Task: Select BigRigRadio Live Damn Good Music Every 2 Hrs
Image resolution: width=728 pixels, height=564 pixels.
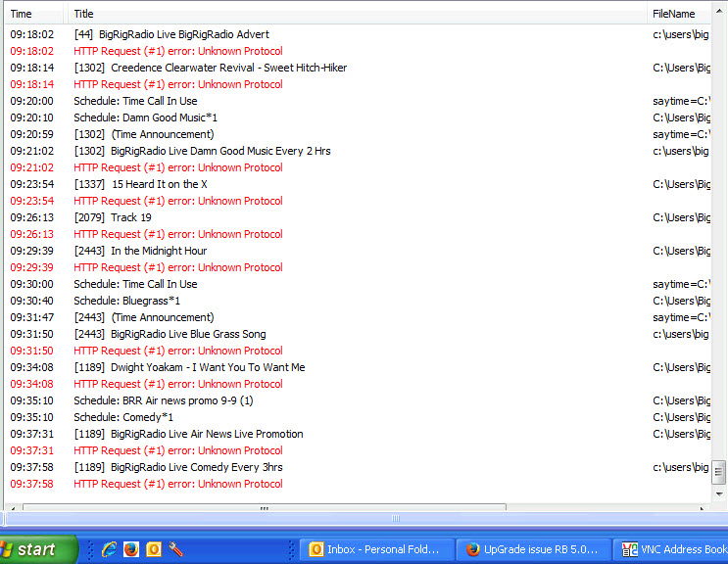Action: click(x=358, y=151)
